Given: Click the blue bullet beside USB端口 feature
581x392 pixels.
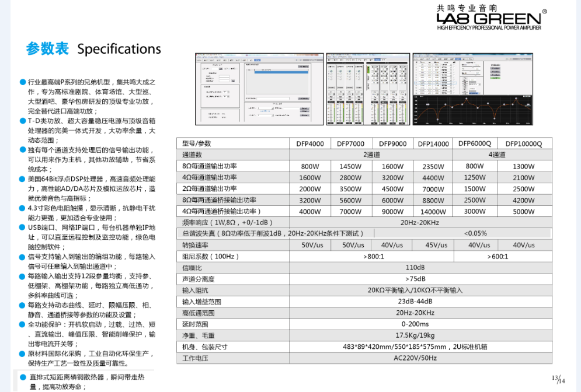Looking at the screenshot, I should click(23, 228).
